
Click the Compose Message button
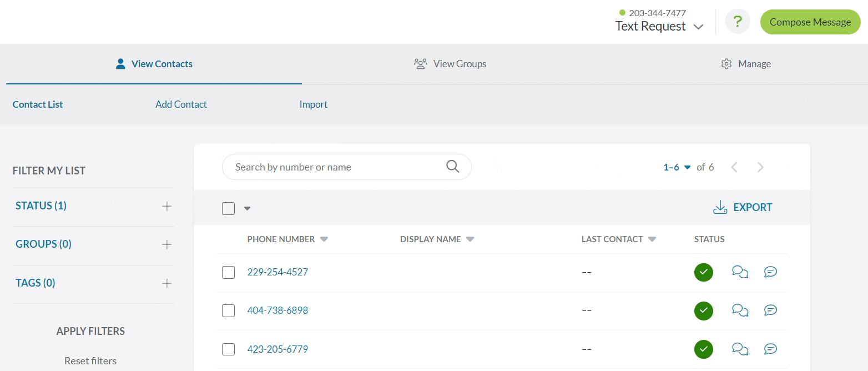point(810,22)
